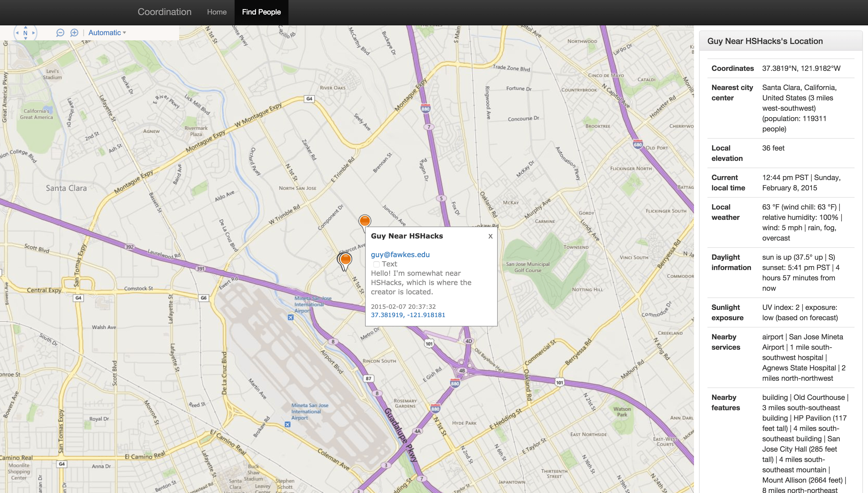Pan map up with compass arrow

25,27
